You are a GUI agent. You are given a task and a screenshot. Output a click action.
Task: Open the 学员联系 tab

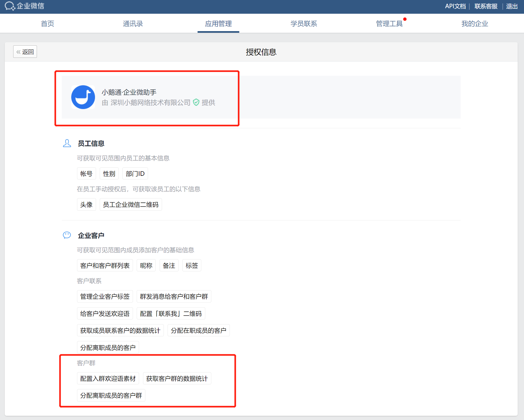coord(304,23)
